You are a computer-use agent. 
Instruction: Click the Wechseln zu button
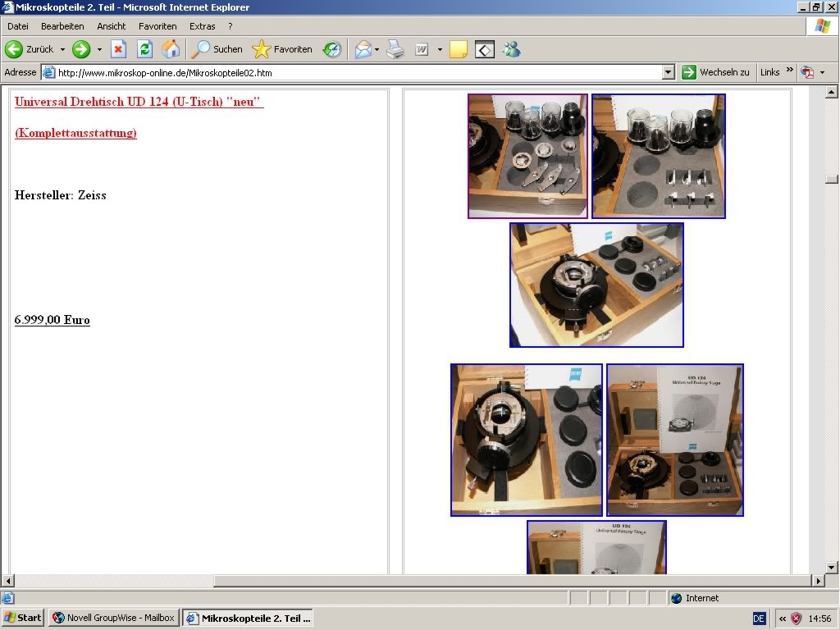(x=716, y=72)
